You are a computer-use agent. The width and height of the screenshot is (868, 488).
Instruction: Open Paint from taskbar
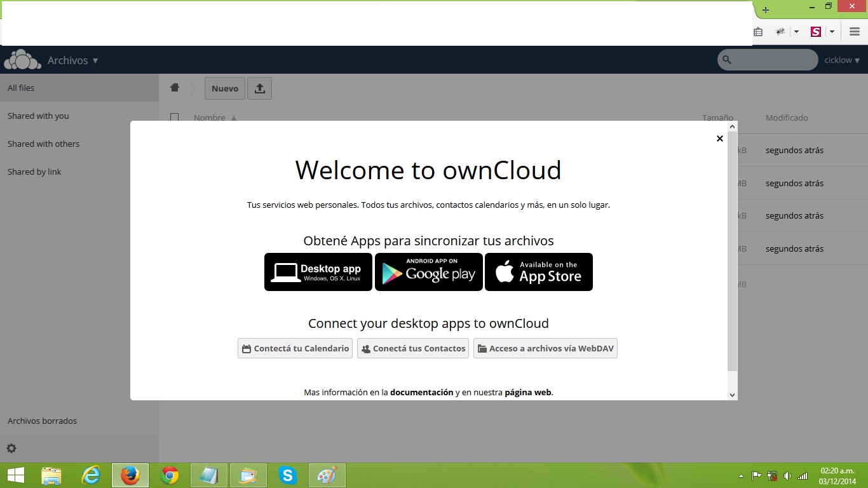pyautogui.click(x=327, y=475)
